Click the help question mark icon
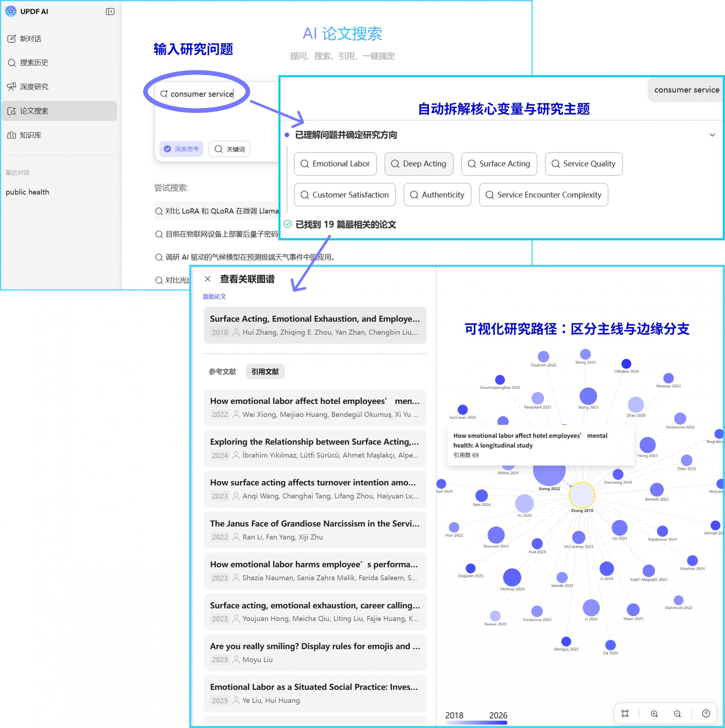 point(706,713)
